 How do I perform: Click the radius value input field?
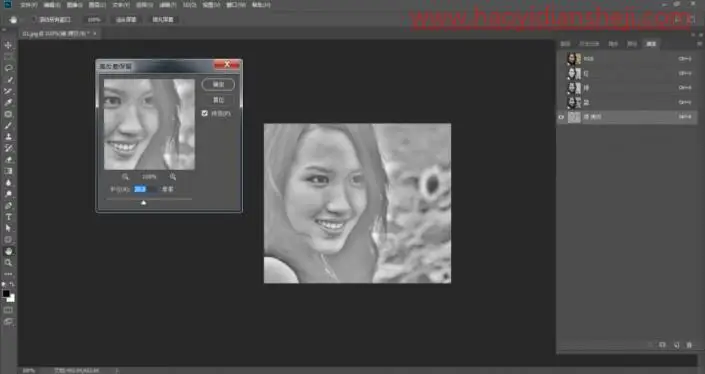[x=146, y=189]
